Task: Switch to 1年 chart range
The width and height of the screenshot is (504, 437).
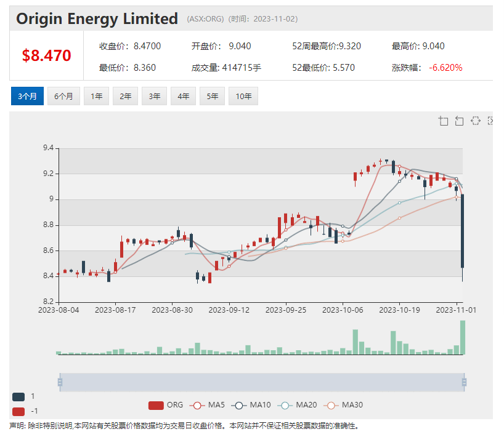Action: point(97,96)
